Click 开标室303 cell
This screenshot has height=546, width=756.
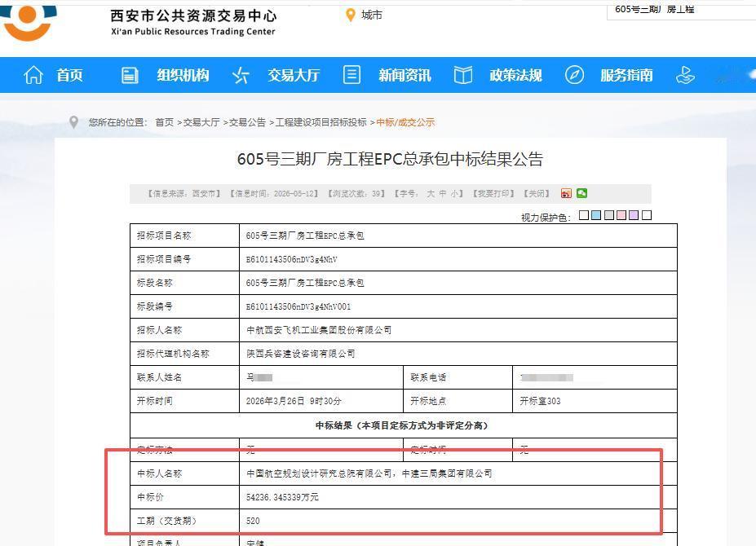click(x=595, y=401)
